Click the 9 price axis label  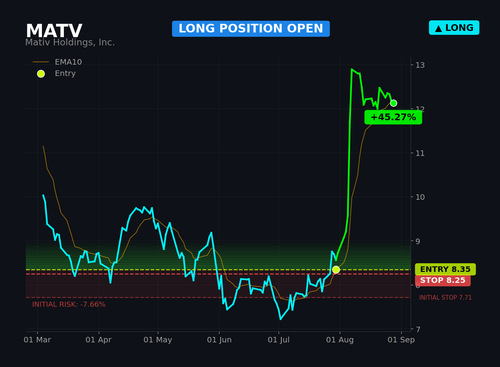click(x=418, y=241)
